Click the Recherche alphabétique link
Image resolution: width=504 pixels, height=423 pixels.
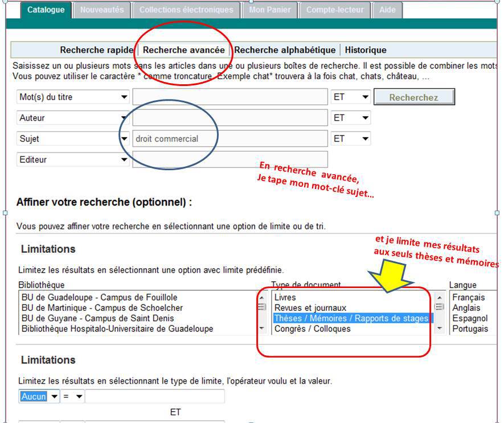tap(285, 50)
